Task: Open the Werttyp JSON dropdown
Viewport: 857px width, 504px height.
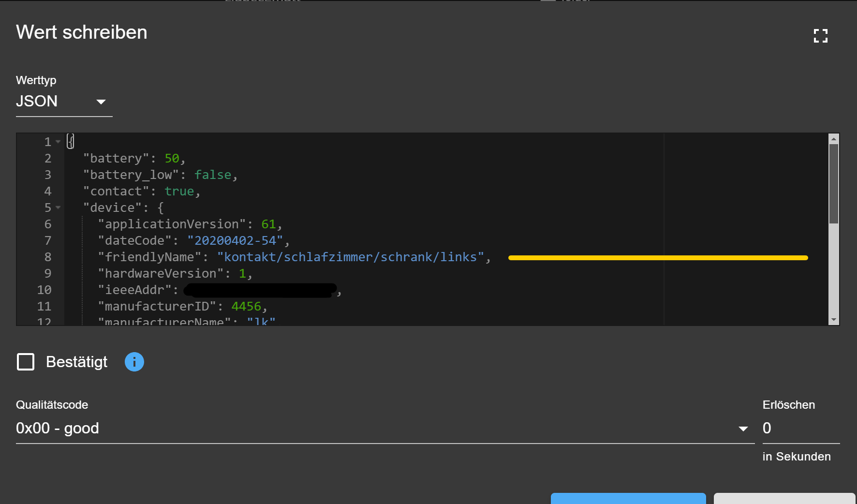Action: coord(64,102)
